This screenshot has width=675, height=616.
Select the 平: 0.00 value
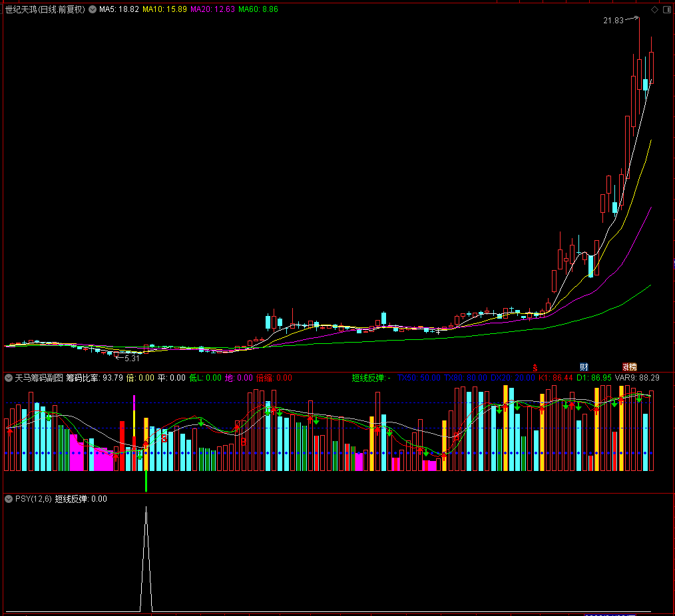[171, 378]
